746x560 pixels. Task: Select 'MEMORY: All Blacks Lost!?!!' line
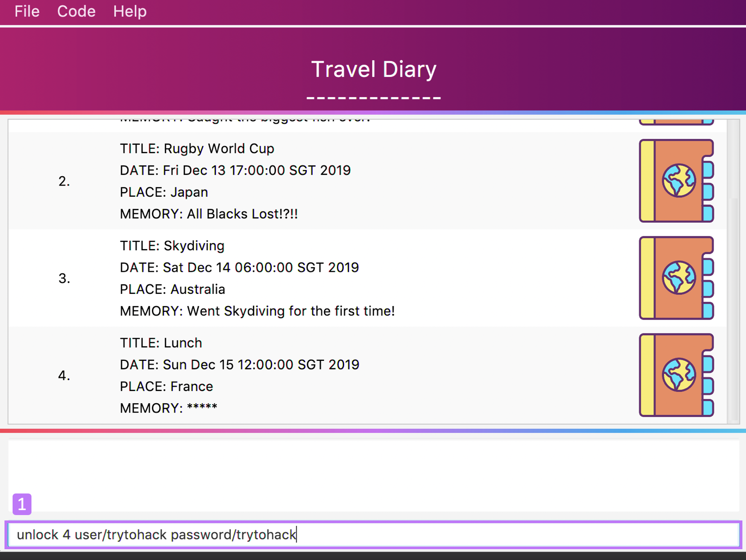coord(209,214)
